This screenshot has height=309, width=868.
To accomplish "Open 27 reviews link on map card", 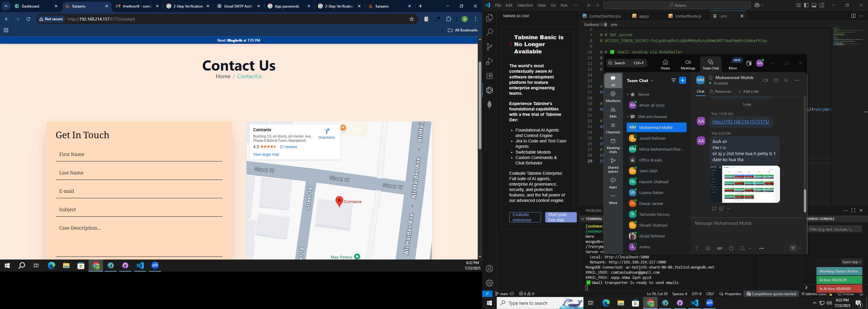I will pyautogui.click(x=288, y=147).
